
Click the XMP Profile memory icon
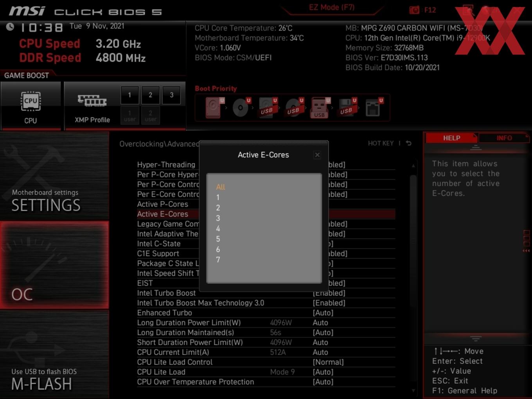(x=92, y=101)
